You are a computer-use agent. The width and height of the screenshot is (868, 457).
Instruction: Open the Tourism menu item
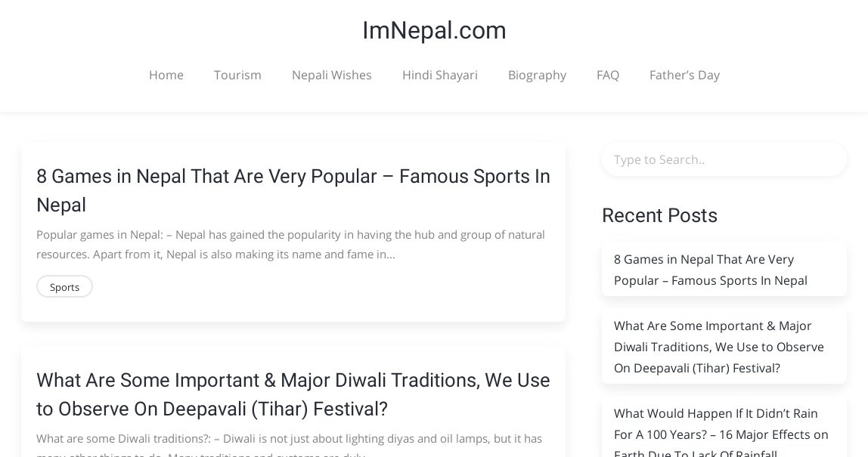[237, 75]
